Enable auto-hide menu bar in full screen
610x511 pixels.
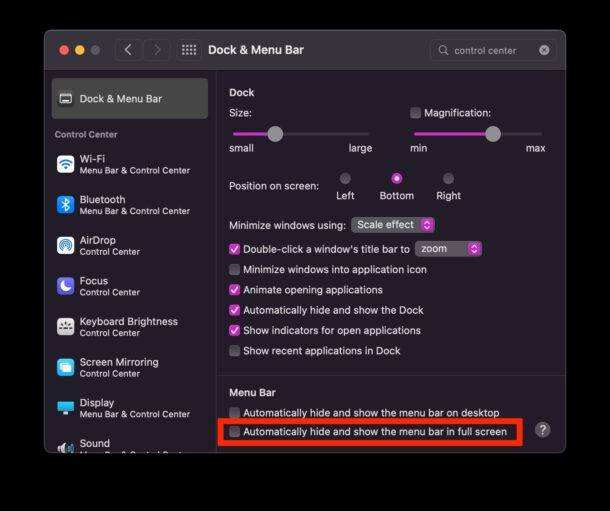coord(234,432)
